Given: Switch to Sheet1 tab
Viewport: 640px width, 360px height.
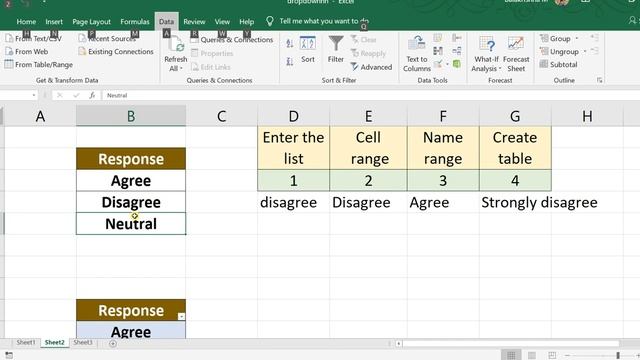Looking at the screenshot, I should coord(26,342).
